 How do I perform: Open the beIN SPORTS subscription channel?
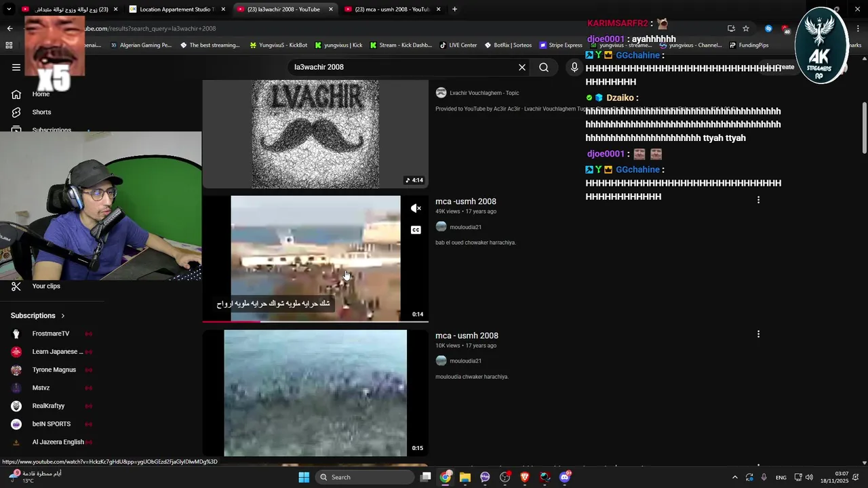coord(51,424)
